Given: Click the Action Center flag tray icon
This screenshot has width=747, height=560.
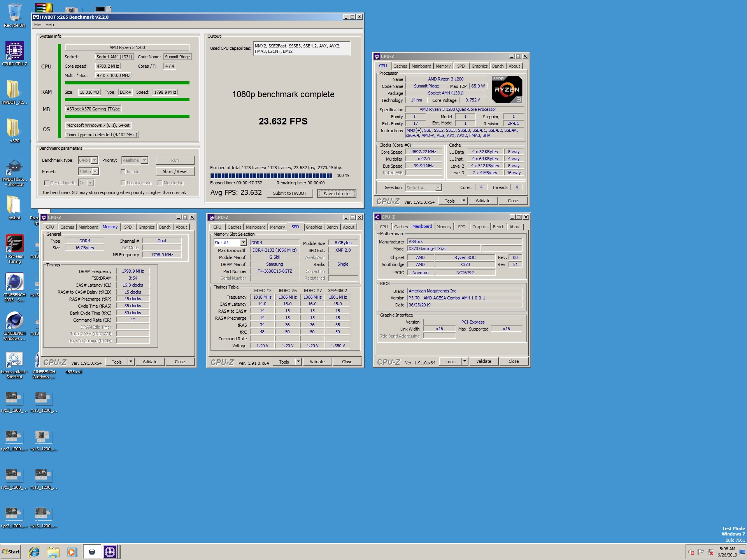Looking at the screenshot, I should point(701,552).
